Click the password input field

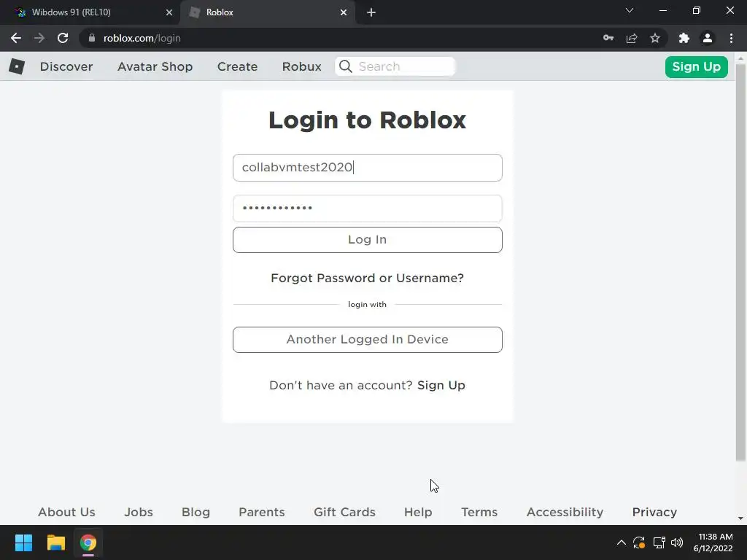[368, 208]
